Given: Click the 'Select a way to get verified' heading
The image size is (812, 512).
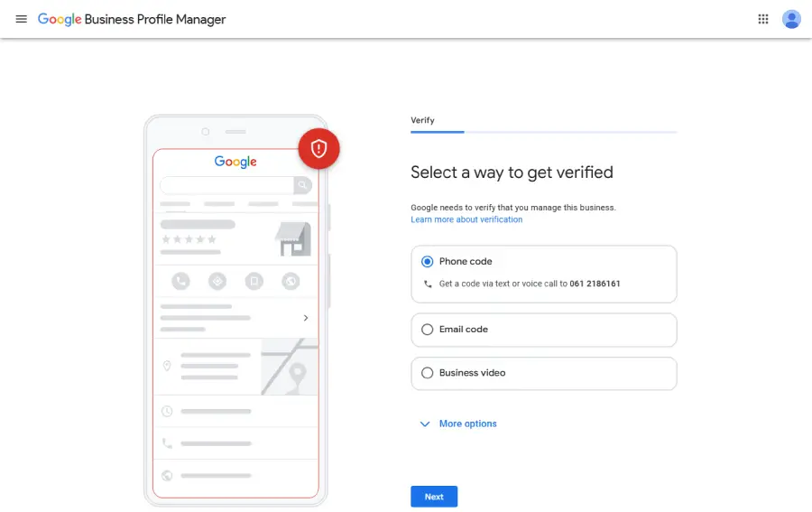Looking at the screenshot, I should (x=512, y=172).
